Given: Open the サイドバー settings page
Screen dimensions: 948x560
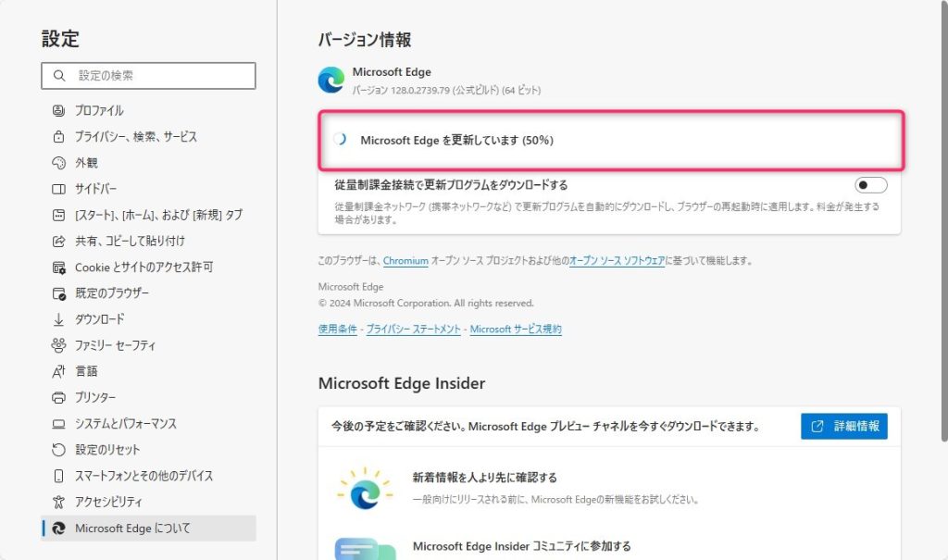Looking at the screenshot, I should (95, 189).
